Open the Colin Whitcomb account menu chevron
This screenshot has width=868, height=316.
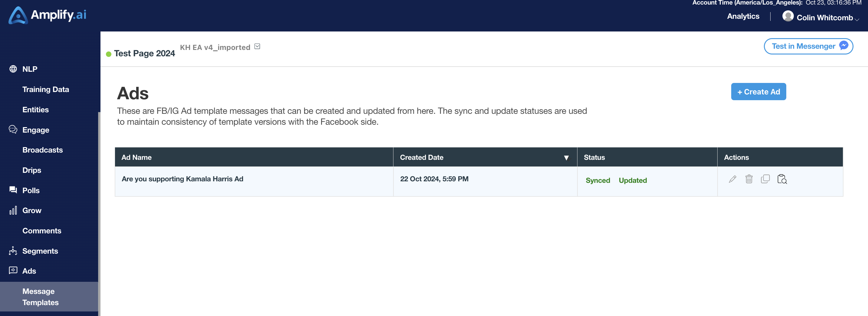pyautogui.click(x=856, y=20)
